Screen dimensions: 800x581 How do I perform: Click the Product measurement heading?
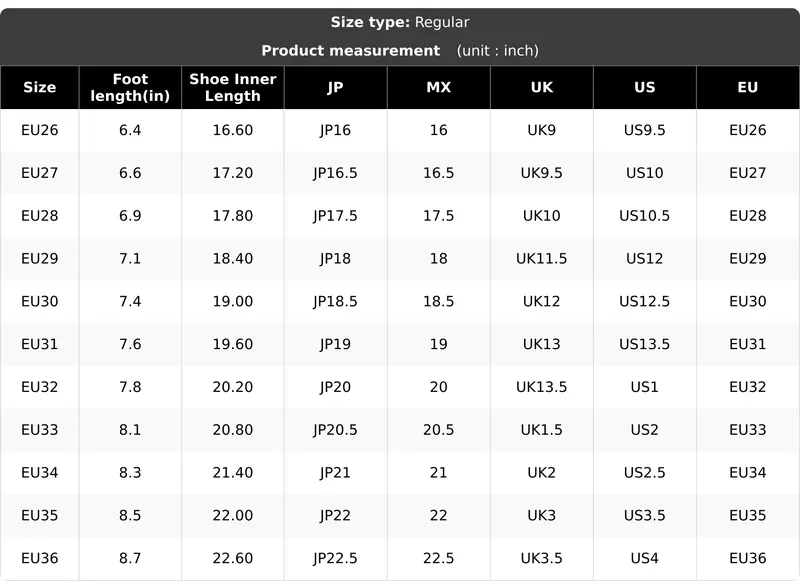tap(351, 50)
